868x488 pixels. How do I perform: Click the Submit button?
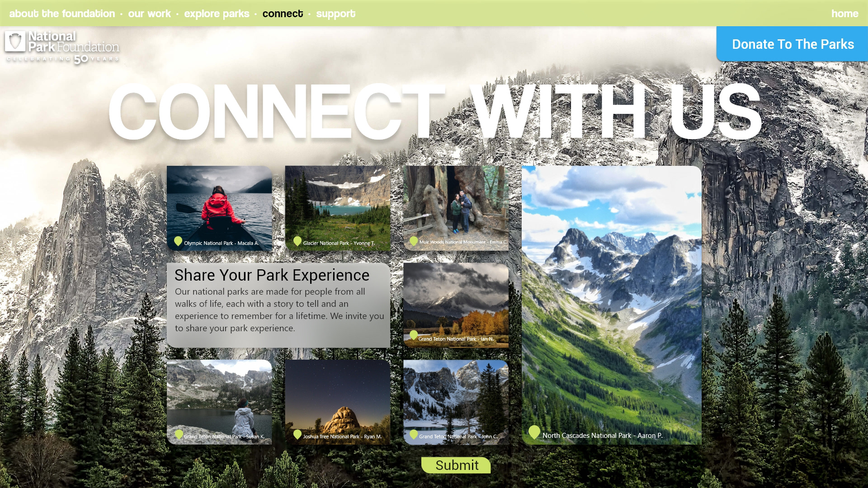(x=456, y=465)
